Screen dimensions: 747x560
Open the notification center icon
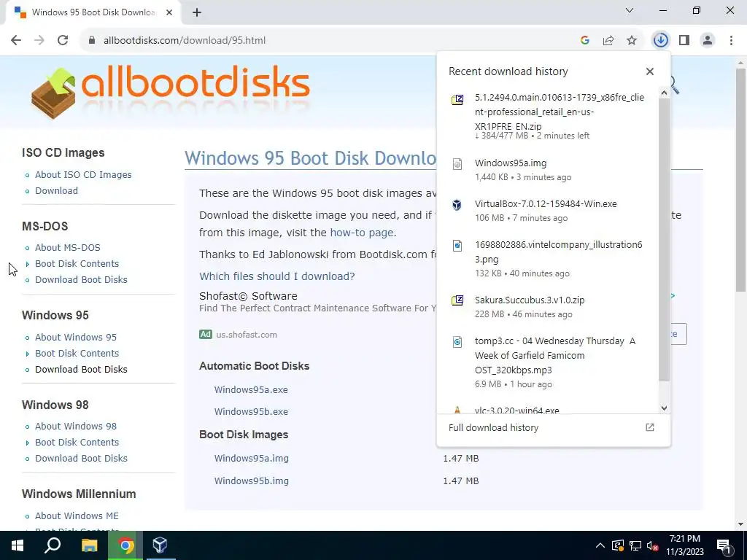point(724,545)
